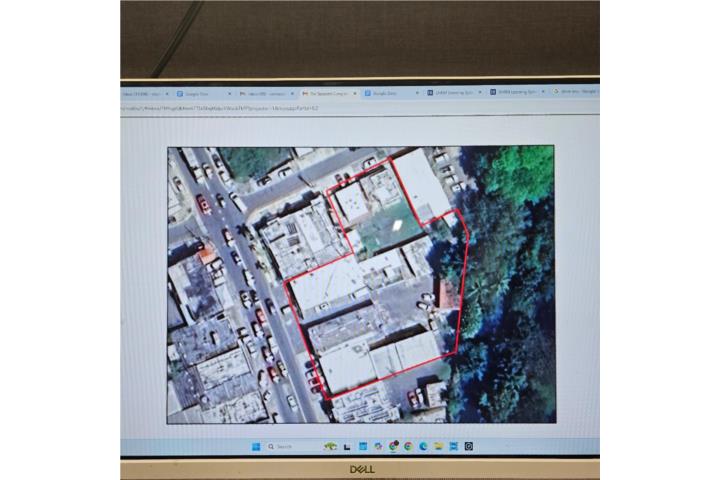Click the taskbar Search box

point(291,446)
